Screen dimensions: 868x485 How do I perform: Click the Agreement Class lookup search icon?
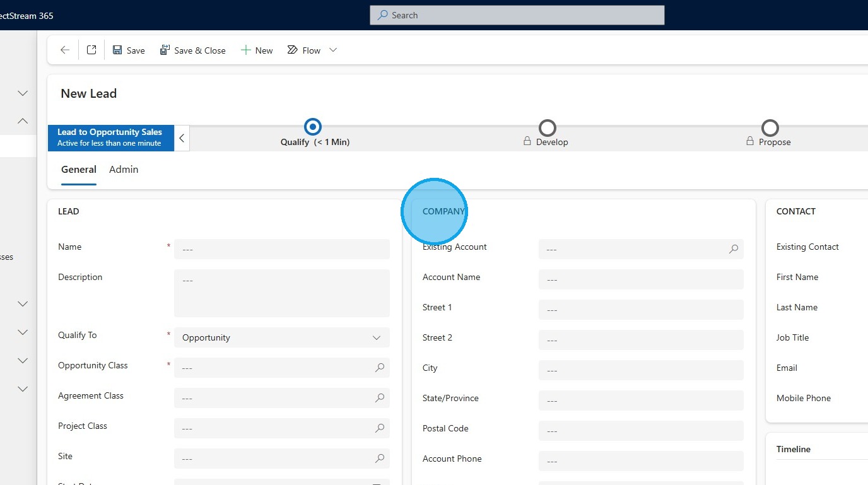pos(380,398)
